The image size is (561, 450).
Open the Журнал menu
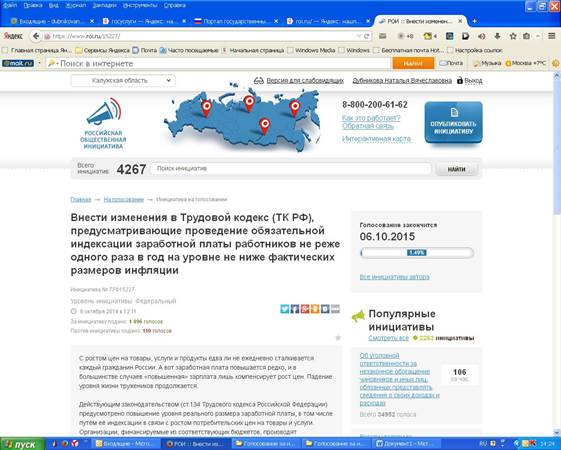(x=75, y=5)
